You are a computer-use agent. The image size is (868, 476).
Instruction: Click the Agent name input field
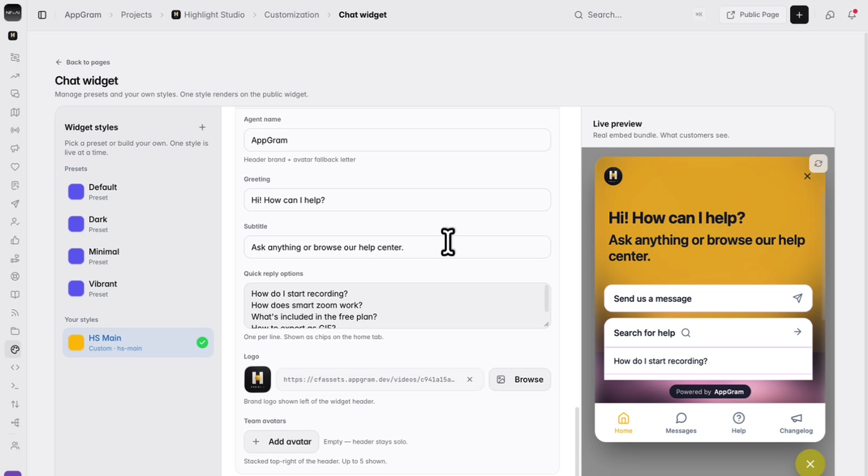point(397,140)
